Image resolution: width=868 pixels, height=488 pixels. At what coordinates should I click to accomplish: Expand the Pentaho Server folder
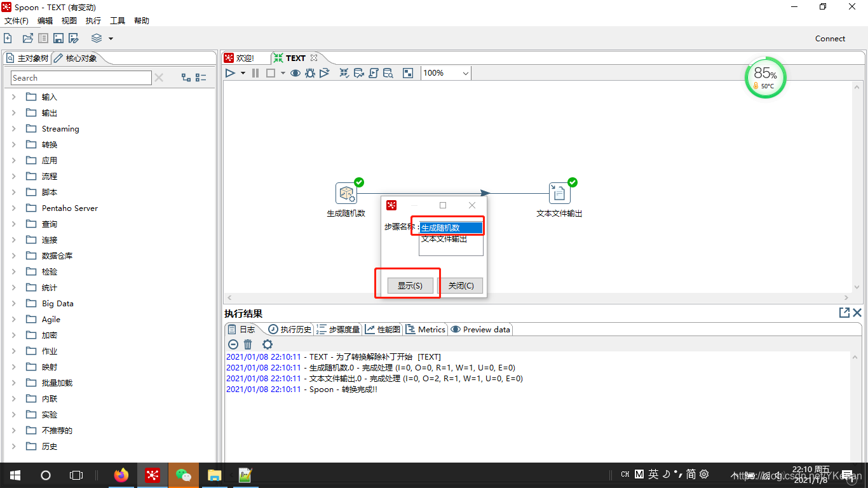click(x=14, y=208)
